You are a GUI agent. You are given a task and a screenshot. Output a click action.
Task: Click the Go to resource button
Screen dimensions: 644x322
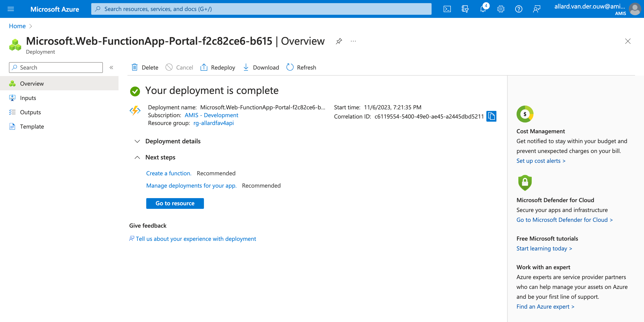tap(175, 203)
